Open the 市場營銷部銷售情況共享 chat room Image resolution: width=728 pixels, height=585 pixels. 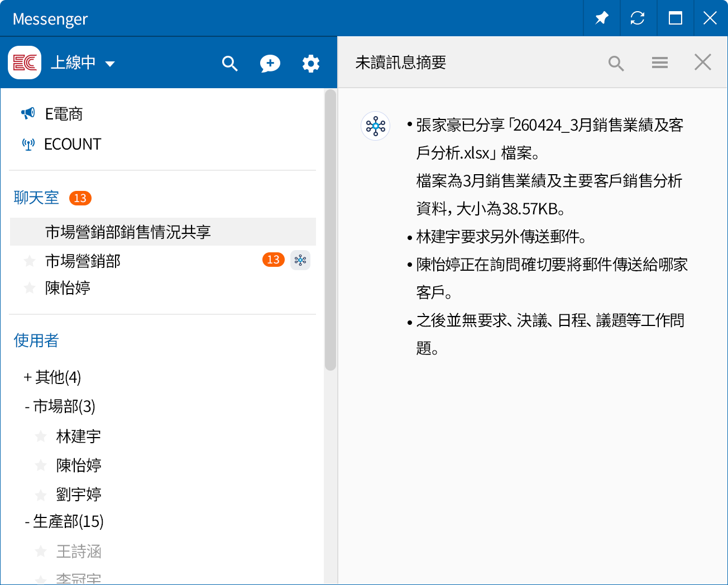coord(163,232)
